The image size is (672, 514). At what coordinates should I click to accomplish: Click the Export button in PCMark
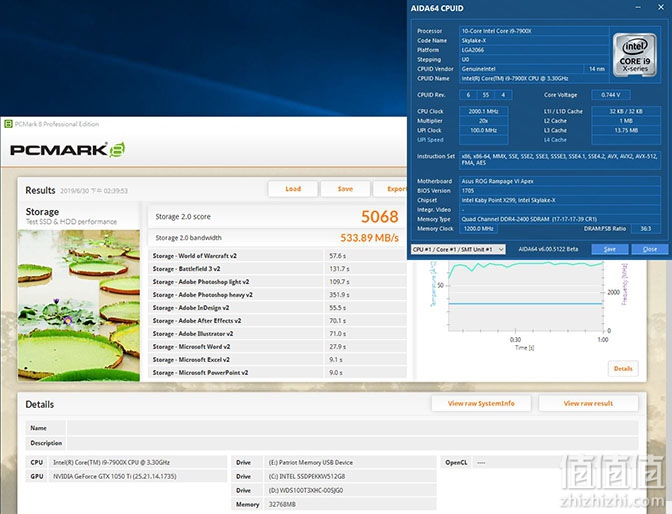tap(390, 189)
